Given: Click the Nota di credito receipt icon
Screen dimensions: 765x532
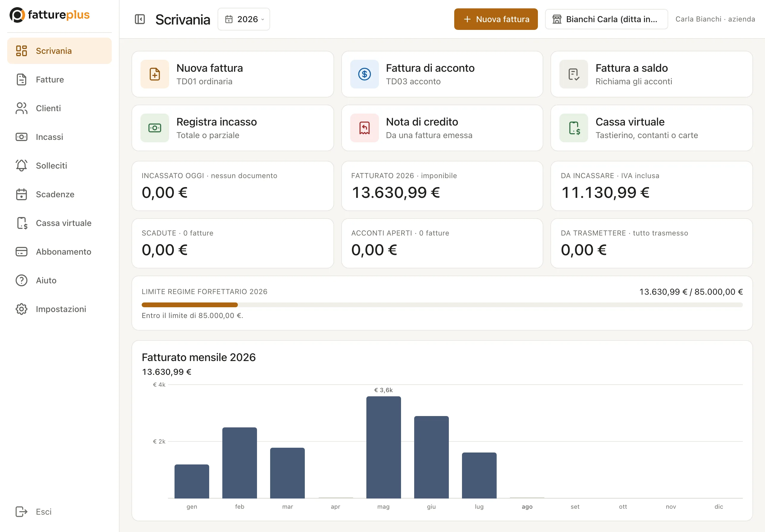Looking at the screenshot, I should (x=365, y=128).
